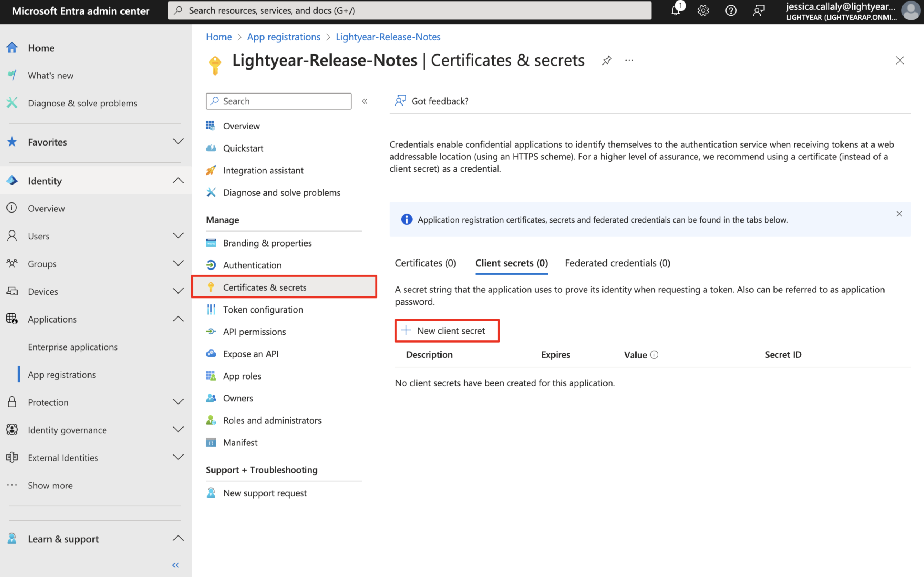Open the ellipsis more options menu
The image size is (924, 577).
[629, 60]
